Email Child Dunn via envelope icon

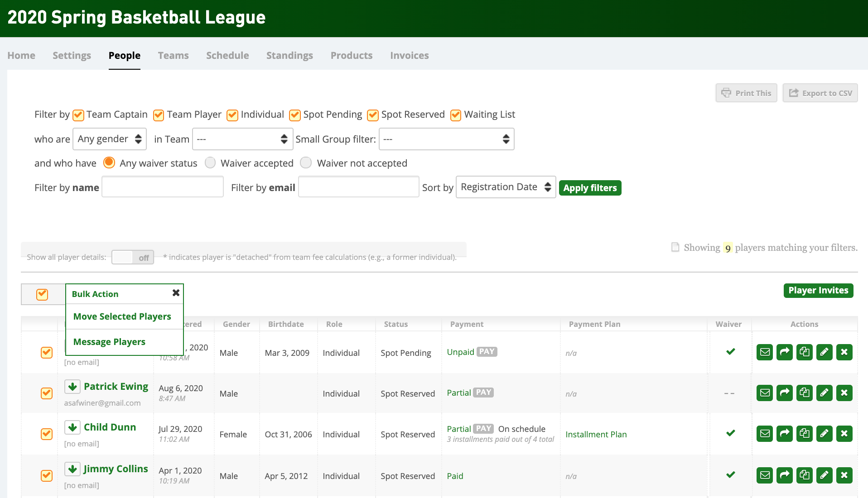coord(765,434)
